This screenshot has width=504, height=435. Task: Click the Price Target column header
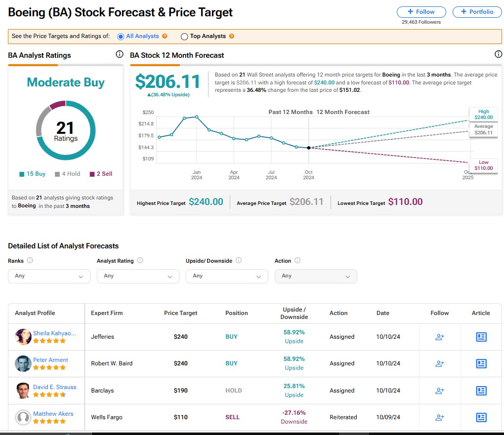(x=180, y=313)
